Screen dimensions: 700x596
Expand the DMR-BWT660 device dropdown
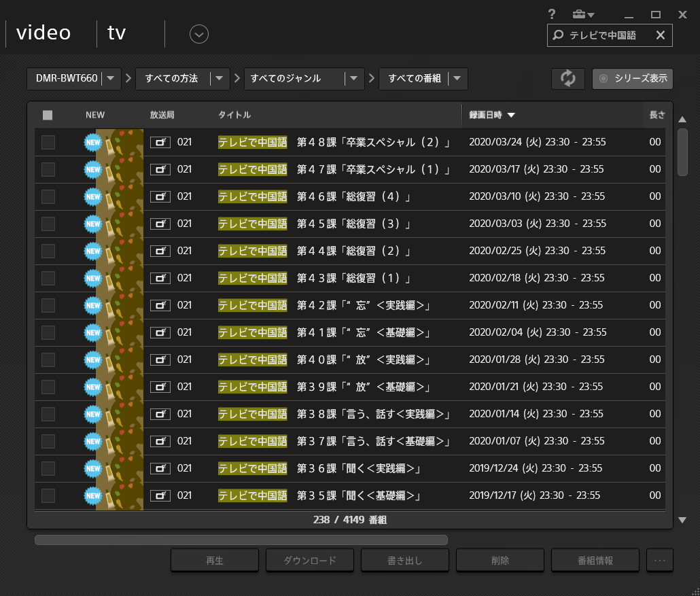point(111,79)
